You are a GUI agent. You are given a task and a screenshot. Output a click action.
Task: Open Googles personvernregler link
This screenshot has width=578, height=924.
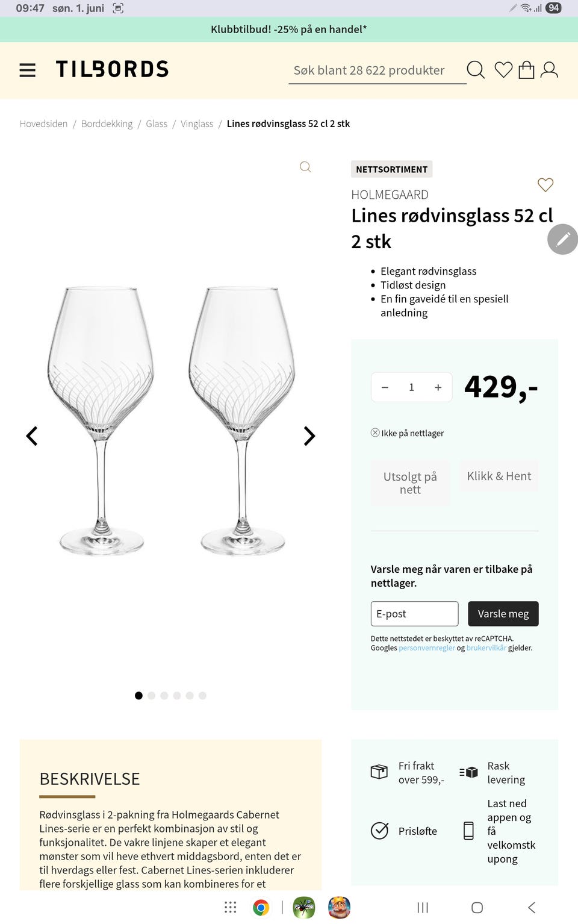426,648
